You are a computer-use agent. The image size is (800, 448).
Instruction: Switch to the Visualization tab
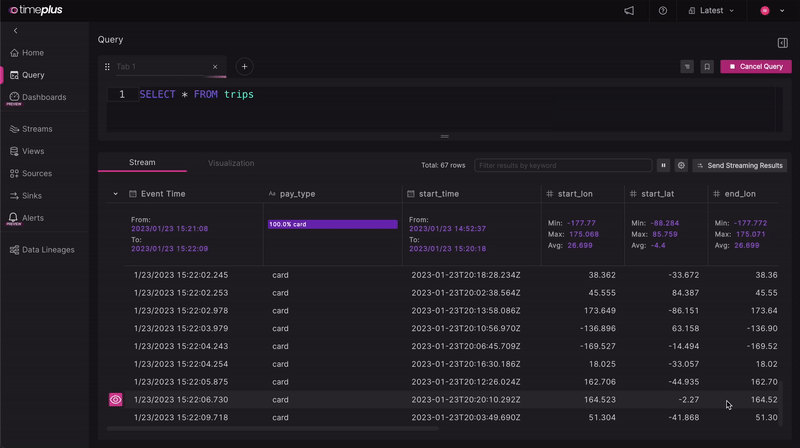pos(231,163)
